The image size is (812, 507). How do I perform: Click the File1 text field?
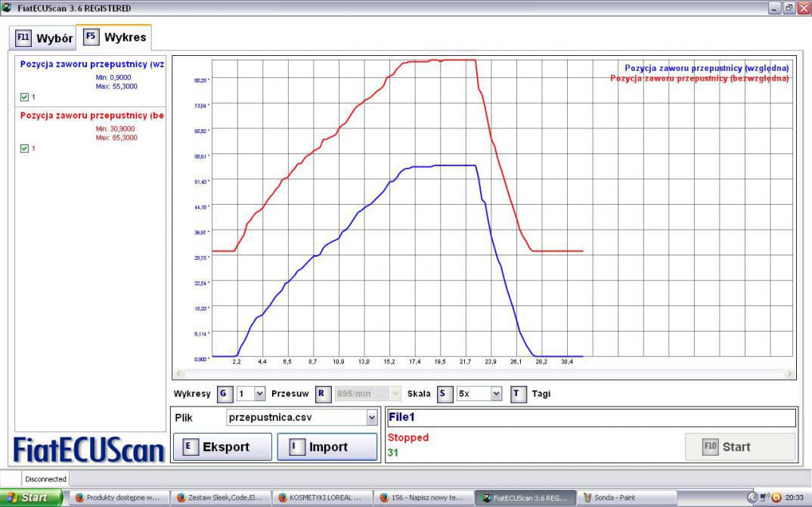590,417
